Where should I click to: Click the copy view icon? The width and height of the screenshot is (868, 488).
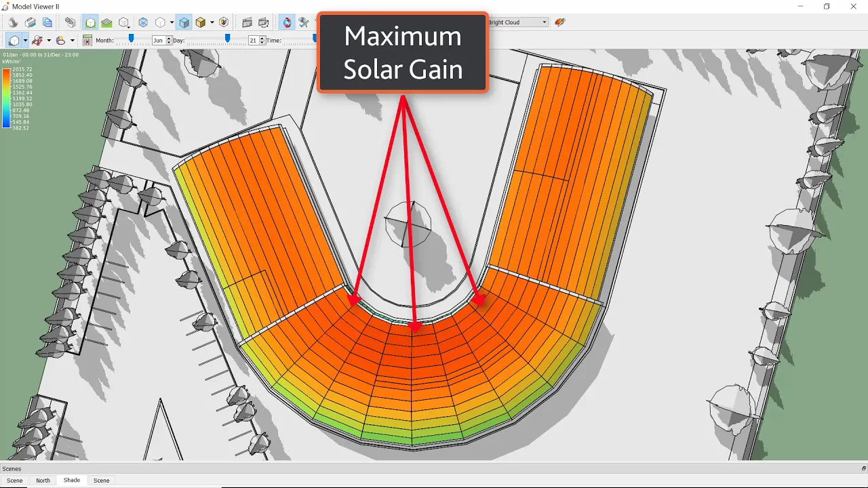(47, 22)
